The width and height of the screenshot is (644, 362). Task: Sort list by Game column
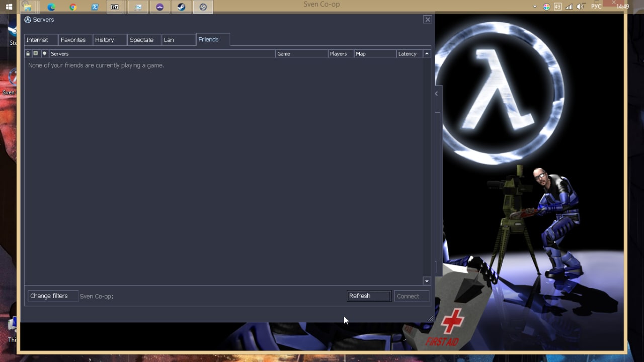point(301,54)
